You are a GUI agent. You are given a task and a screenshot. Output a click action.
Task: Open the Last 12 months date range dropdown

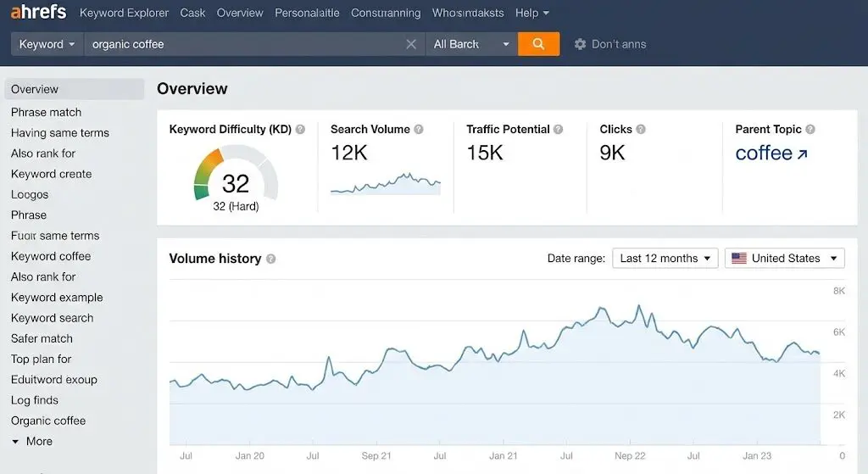click(665, 258)
